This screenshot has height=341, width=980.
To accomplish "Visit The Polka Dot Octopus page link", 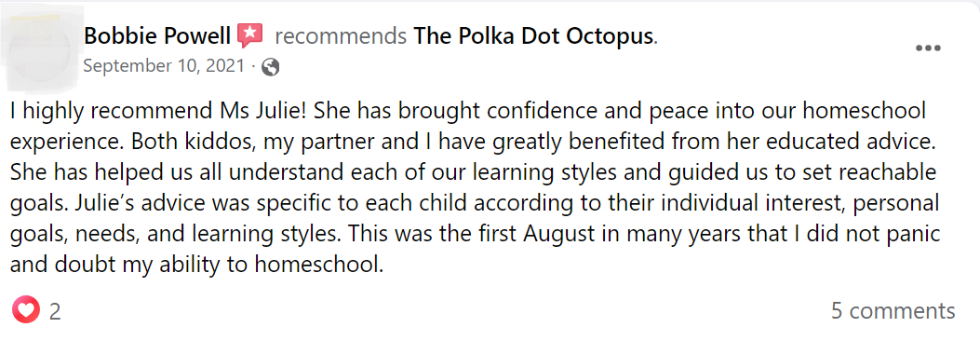I will click(533, 36).
